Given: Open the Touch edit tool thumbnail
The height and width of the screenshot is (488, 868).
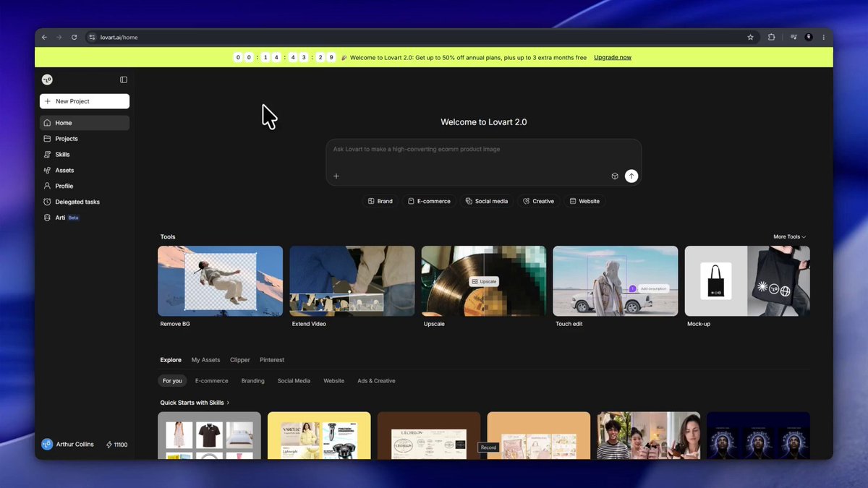Looking at the screenshot, I should click(x=616, y=281).
